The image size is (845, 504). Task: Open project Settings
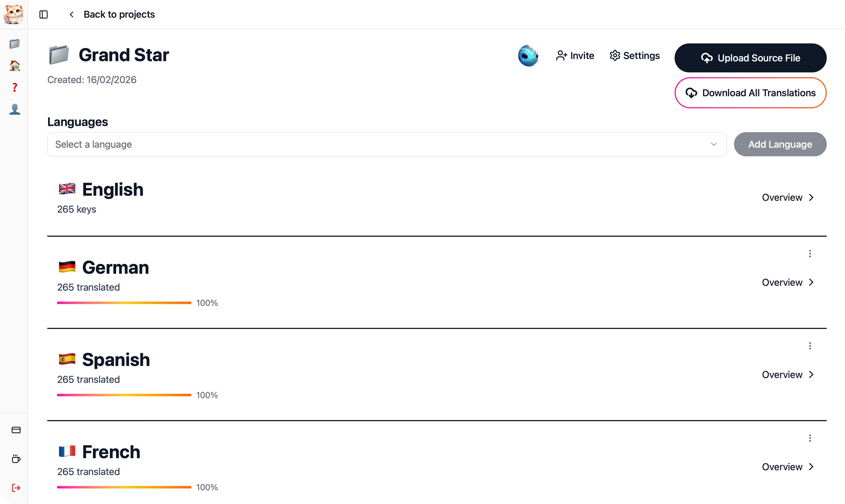point(634,56)
